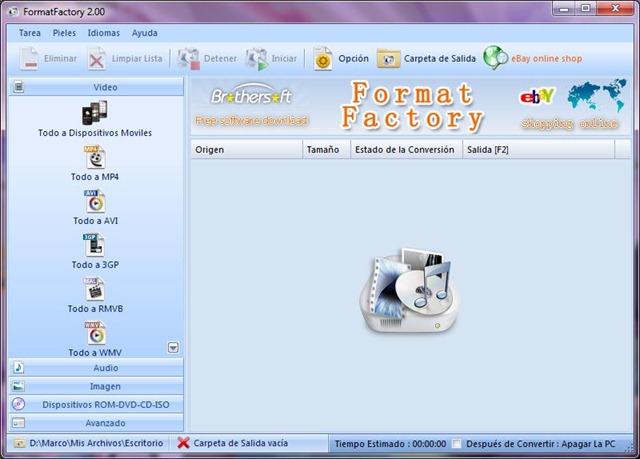Select the Todo a RMVB icon

[95, 289]
